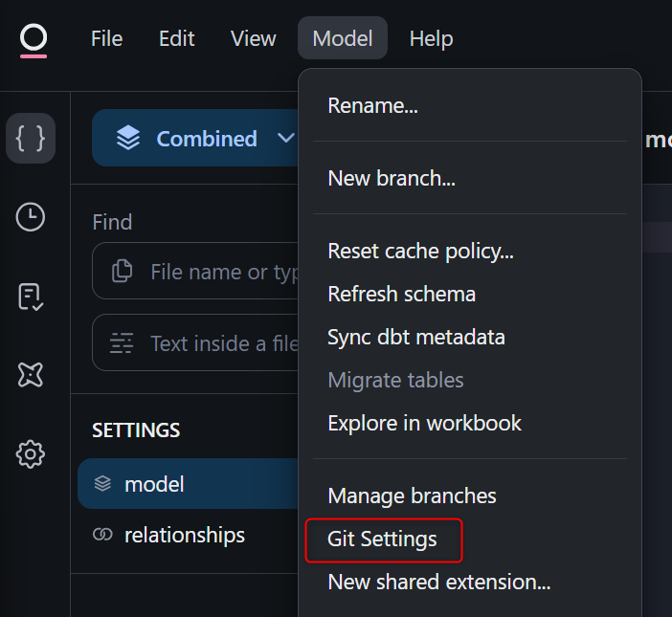Focus the File name or type search field

[x=220, y=273]
